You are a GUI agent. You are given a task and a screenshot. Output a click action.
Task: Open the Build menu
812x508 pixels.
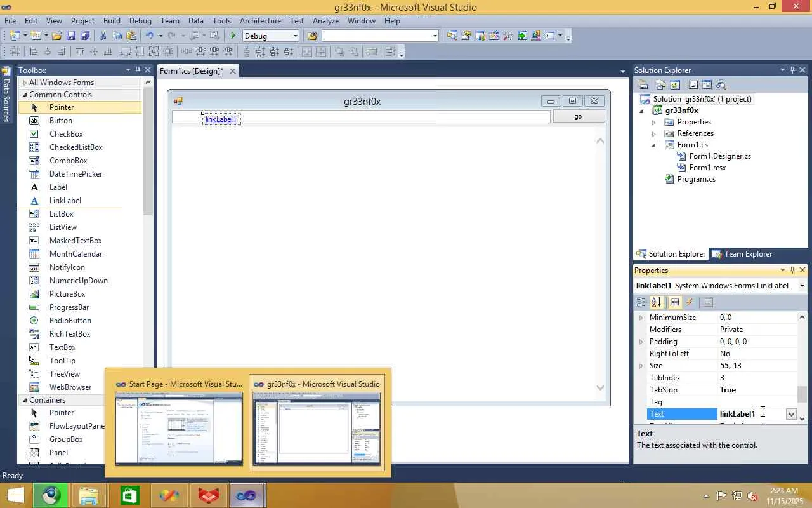[112, 21]
